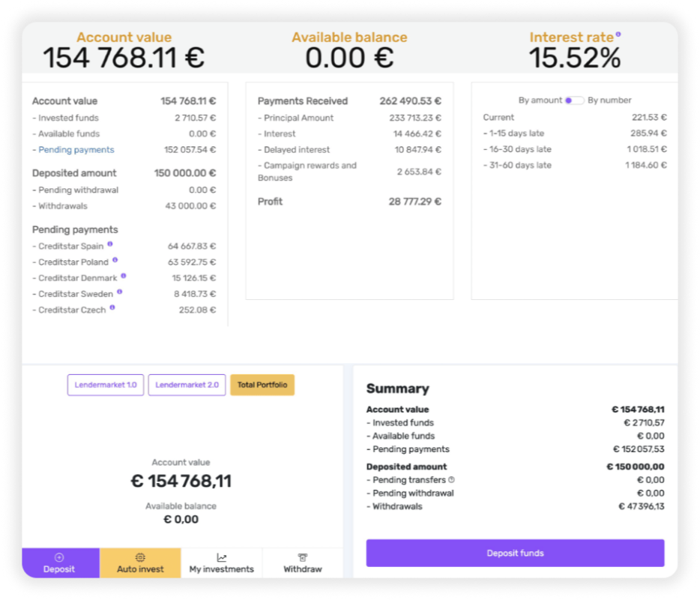Click Principal Amount value 233 713.23 €
The image size is (700, 600).
click(415, 118)
